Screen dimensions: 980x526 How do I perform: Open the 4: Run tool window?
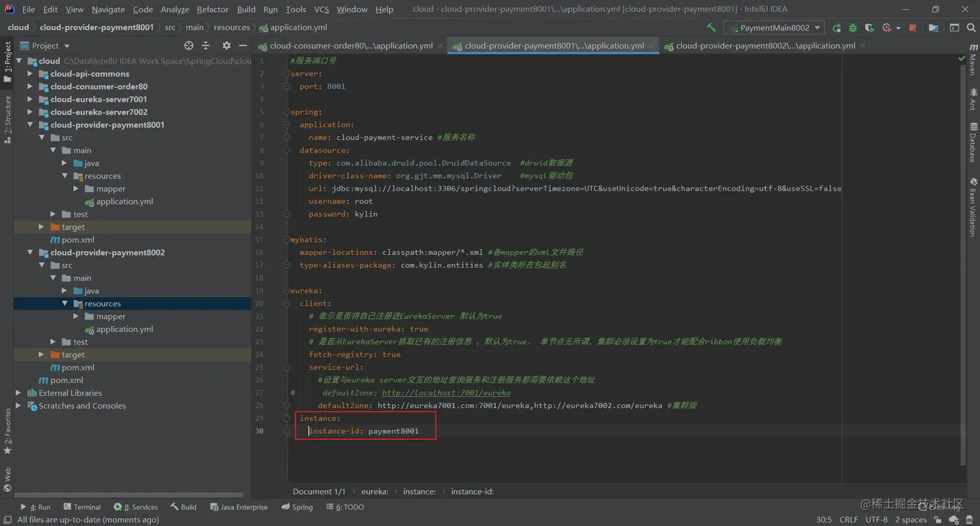35,507
